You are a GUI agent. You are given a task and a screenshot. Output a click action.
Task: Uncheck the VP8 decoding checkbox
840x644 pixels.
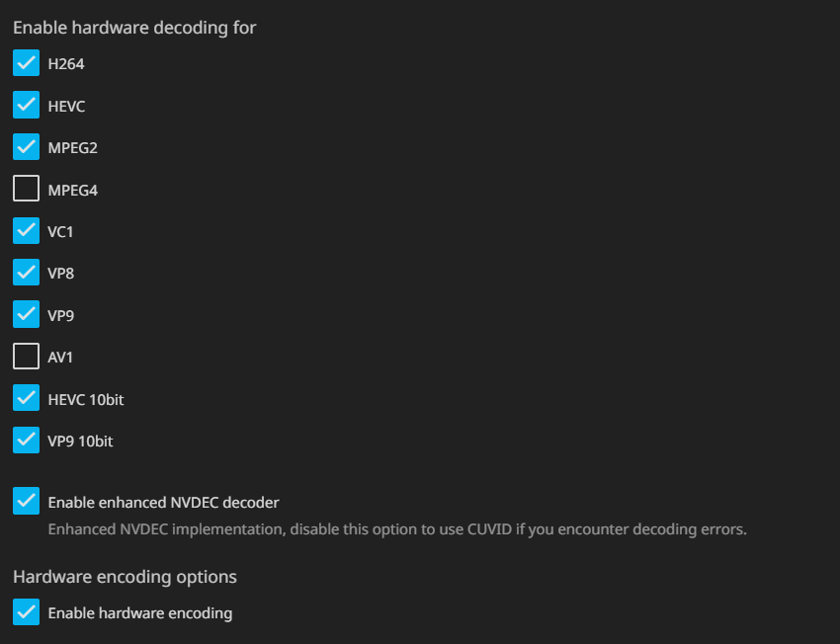click(x=26, y=274)
